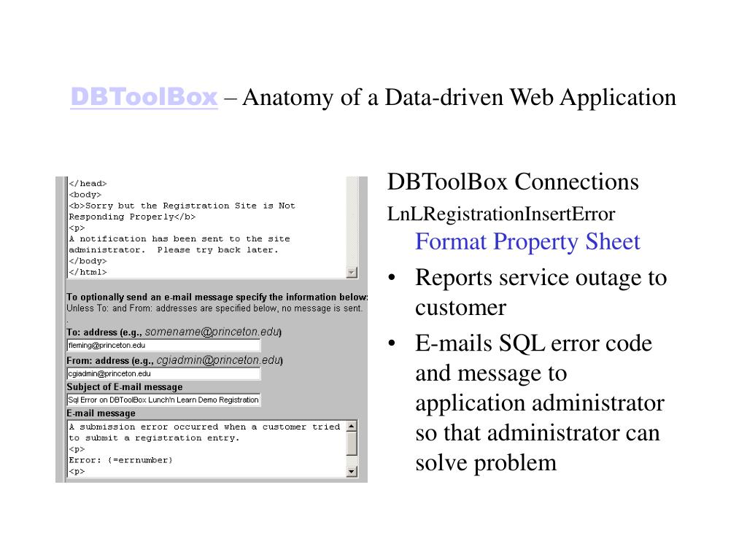747x560 pixels.
Task: Click the 'Anatomy of a Data-driven Web Application' title
Action: [460, 98]
